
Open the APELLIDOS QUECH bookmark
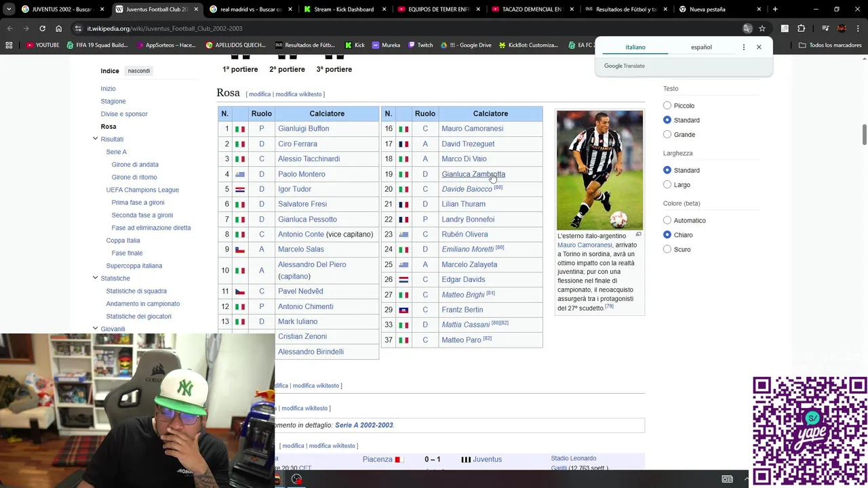(x=235, y=45)
